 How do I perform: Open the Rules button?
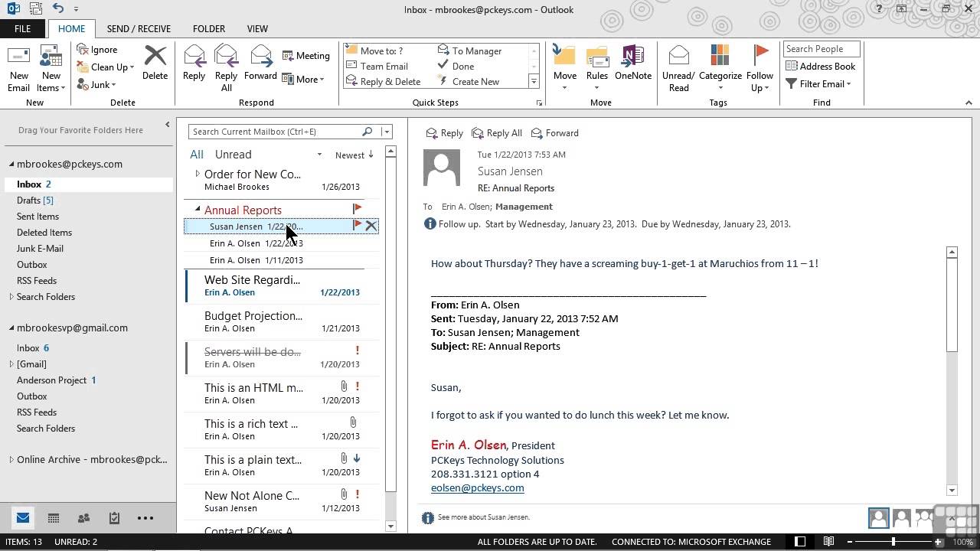click(x=597, y=69)
